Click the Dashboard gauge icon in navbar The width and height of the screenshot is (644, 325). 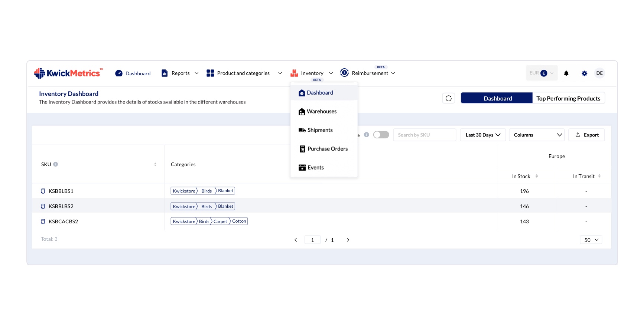119,73
